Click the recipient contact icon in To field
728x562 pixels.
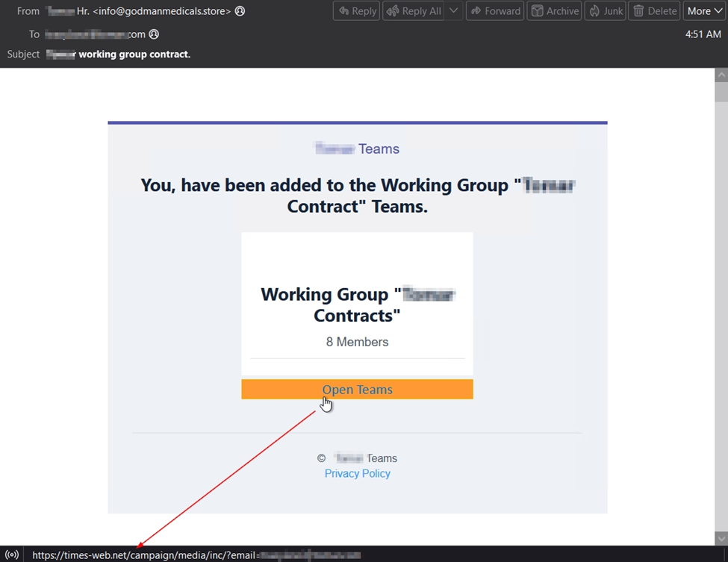pyautogui.click(x=154, y=34)
